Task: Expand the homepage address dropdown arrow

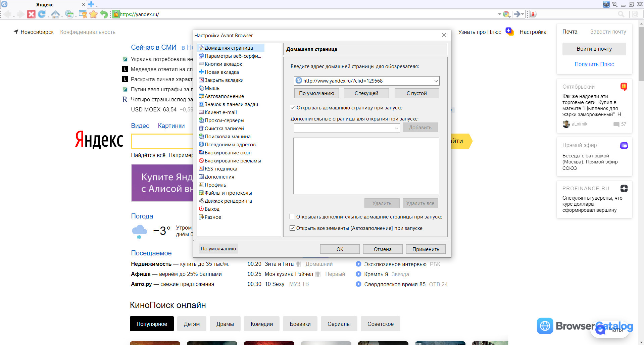Action: pos(436,81)
